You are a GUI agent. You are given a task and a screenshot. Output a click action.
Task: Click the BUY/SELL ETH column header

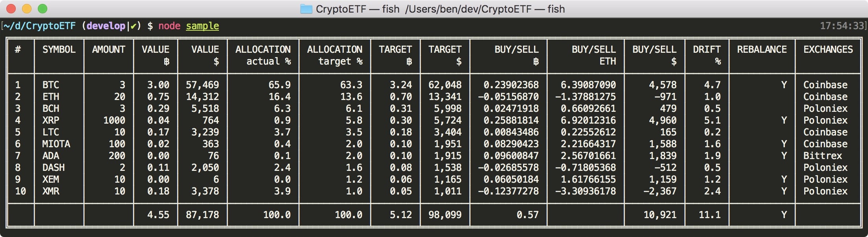594,55
